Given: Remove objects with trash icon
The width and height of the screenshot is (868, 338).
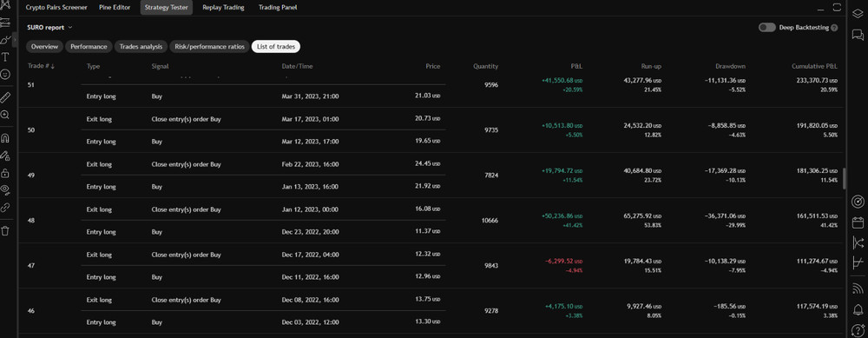Looking at the screenshot, I should pyautogui.click(x=5, y=231).
